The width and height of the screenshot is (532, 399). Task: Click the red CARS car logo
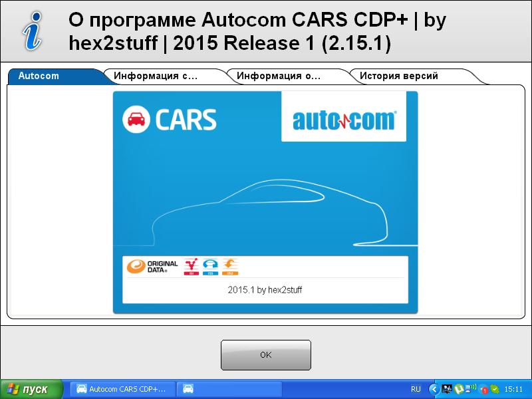click(137, 120)
